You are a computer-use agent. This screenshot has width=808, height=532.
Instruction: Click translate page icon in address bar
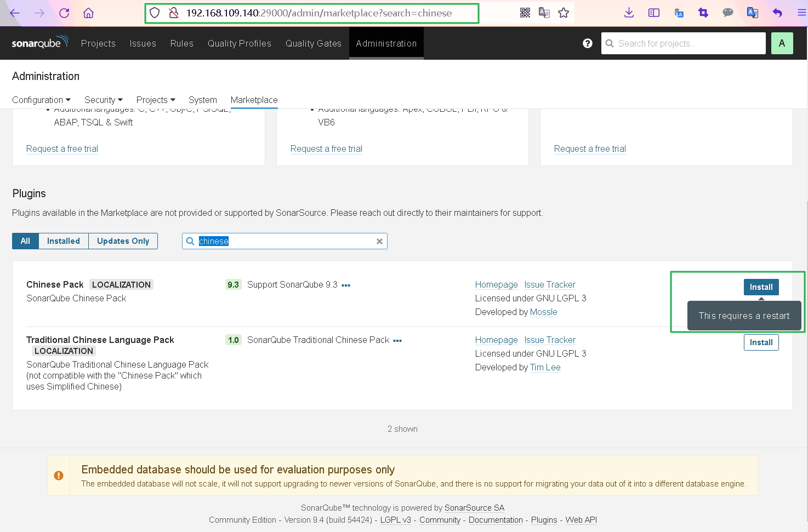click(x=544, y=13)
